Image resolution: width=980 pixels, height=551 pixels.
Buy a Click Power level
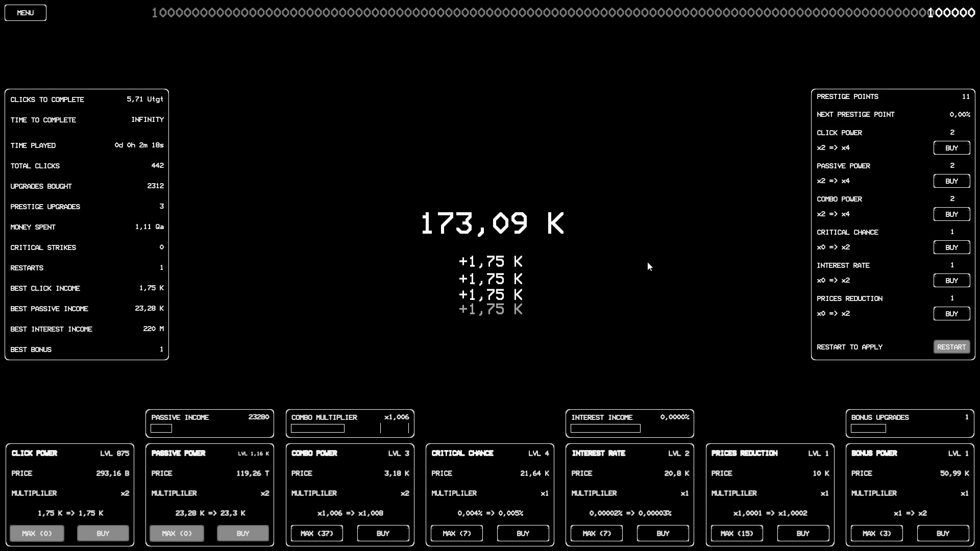click(x=103, y=533)
